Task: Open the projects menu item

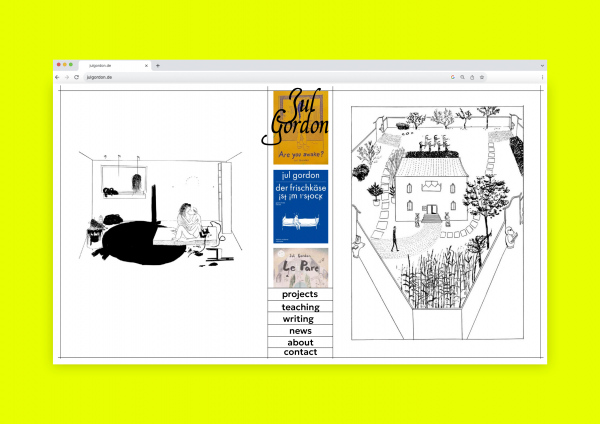Action: [300, 295]
